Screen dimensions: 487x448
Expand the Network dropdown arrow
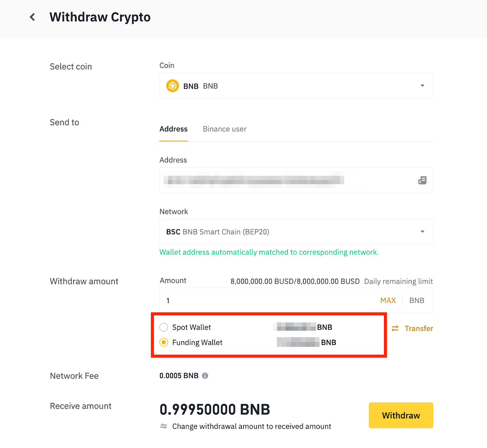coord(422,232)
